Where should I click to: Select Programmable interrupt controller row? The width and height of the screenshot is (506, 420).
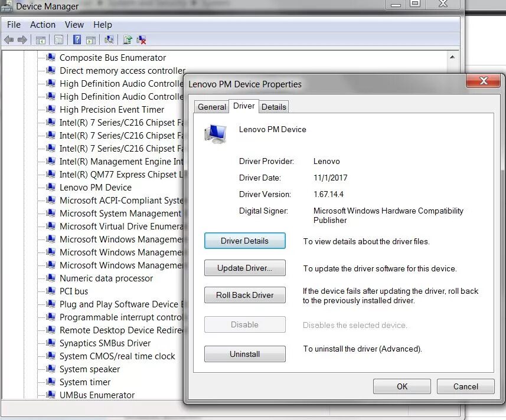(x=121, y=317)
